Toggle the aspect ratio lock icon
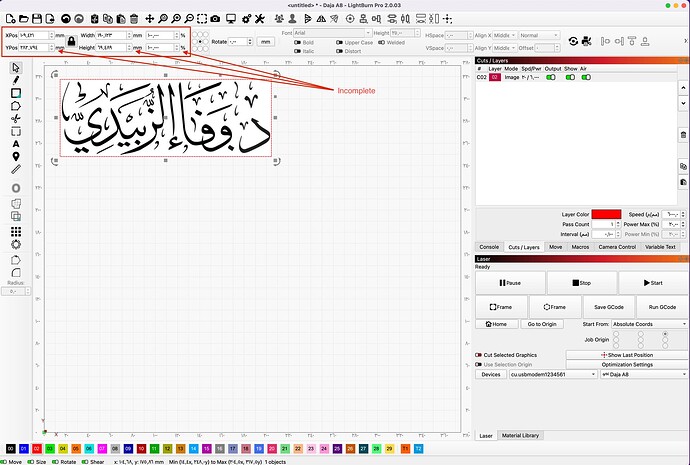The image size is (690, 465). pos(71,41)
